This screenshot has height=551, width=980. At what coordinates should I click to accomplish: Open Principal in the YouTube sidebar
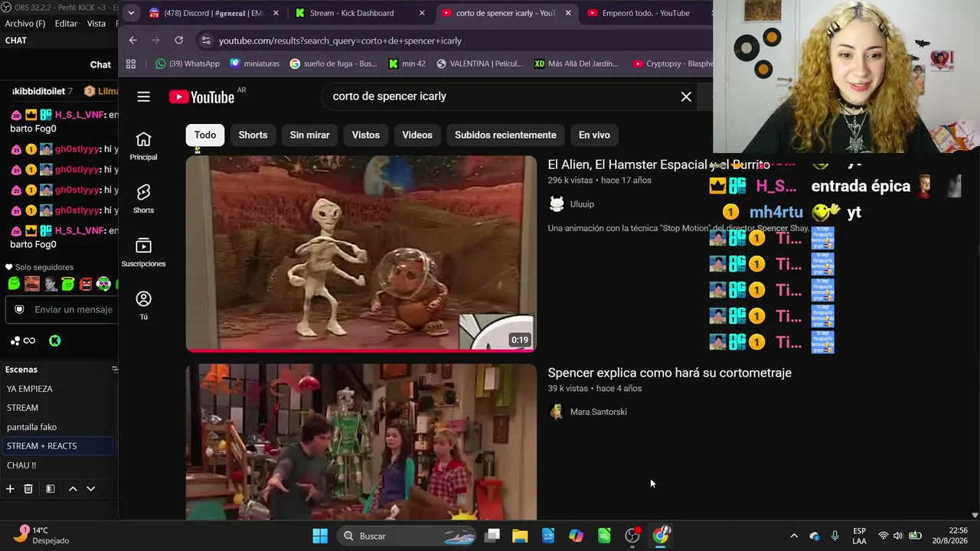[x=143, y=146]
